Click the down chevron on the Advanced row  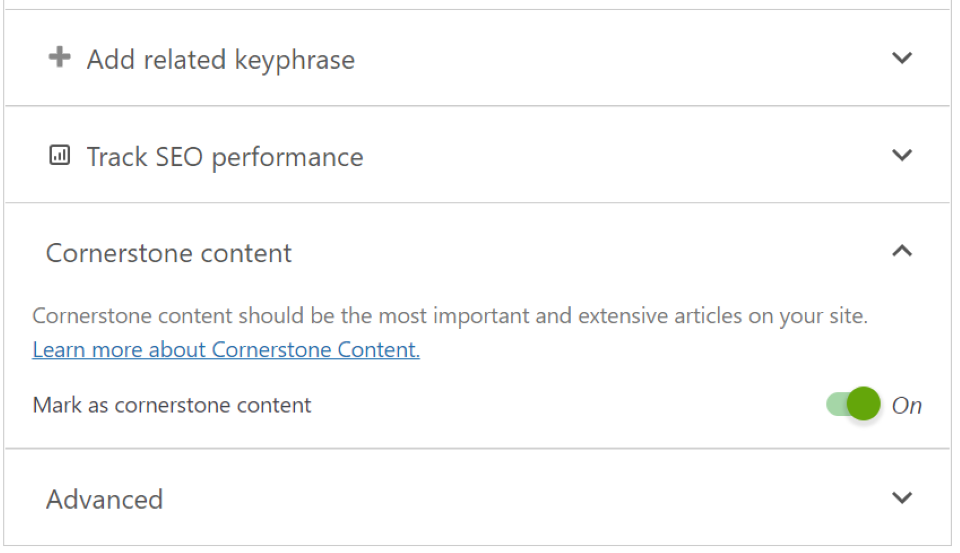pyautogui.click(x=902, y=498)
